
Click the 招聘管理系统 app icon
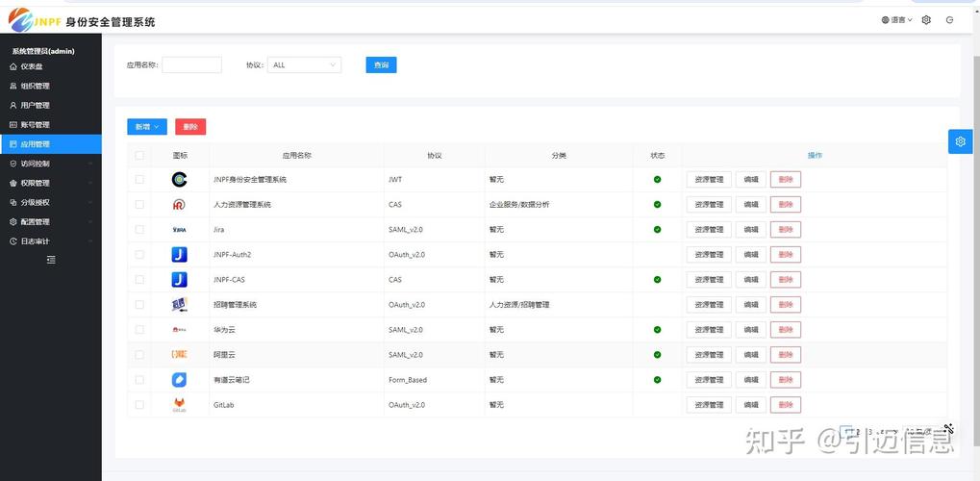coord(180,305)
